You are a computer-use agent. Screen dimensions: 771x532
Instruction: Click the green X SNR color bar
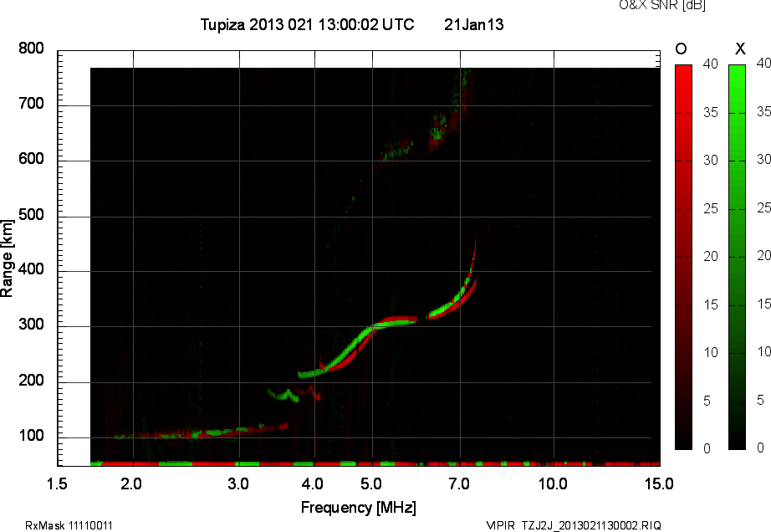pos(737,257)
